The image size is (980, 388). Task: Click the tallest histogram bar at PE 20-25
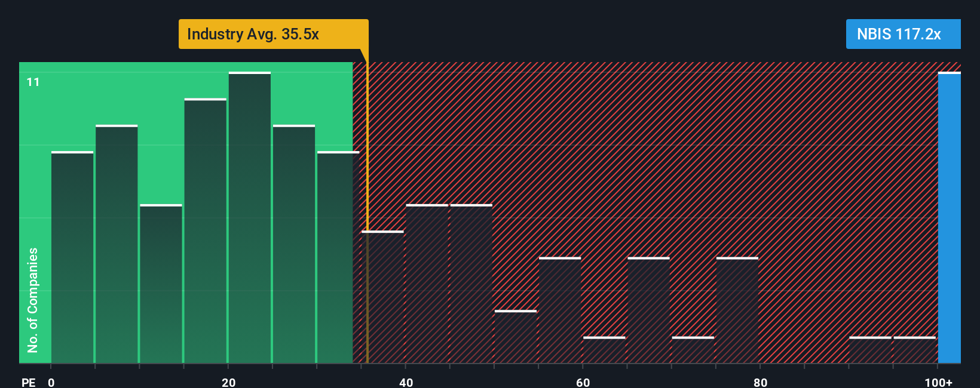(250, 217)
